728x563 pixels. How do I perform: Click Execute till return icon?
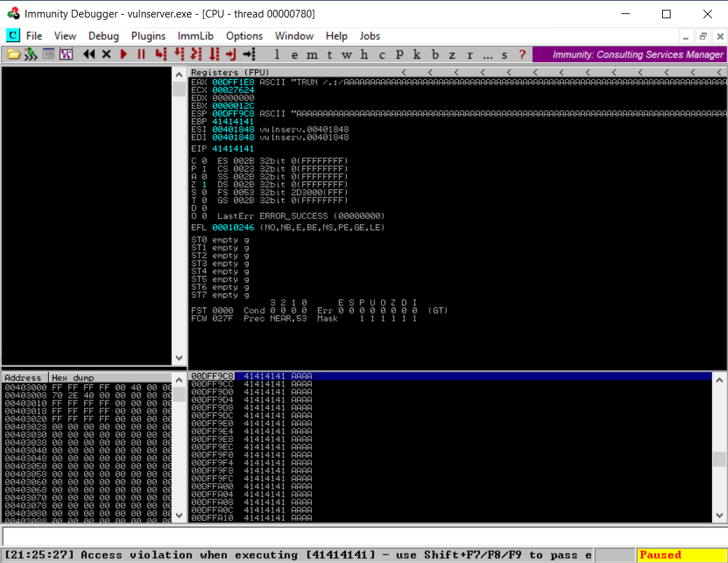(x=231, y=55)
